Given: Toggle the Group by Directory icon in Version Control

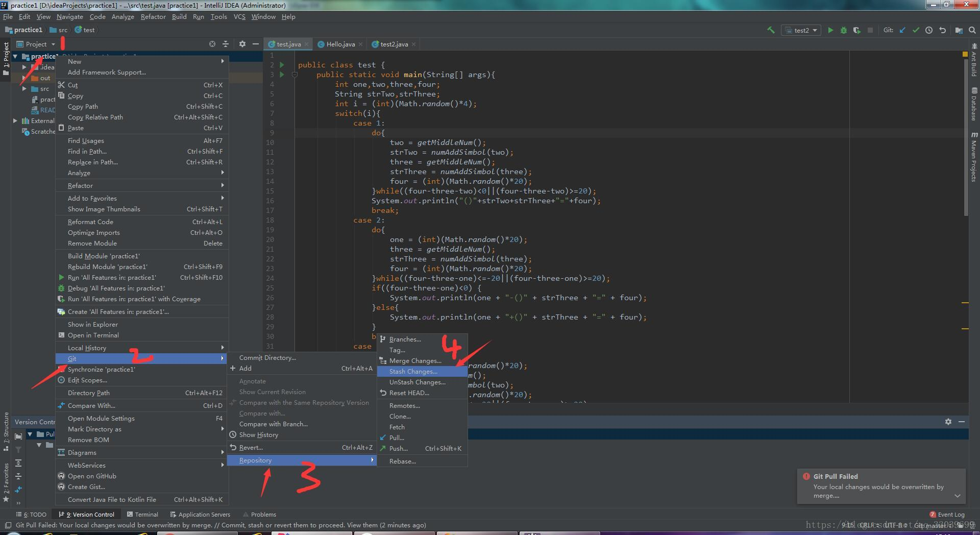Looking at the screenshot, I should [18, 436].
